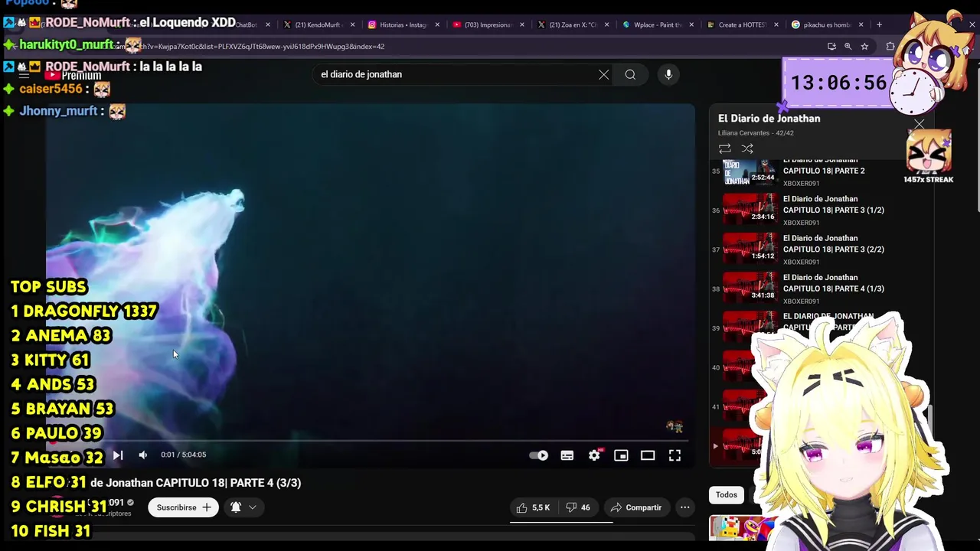Screen dimensions: 980x551
Task: Enable theater mode view
Action: (648, 455)
